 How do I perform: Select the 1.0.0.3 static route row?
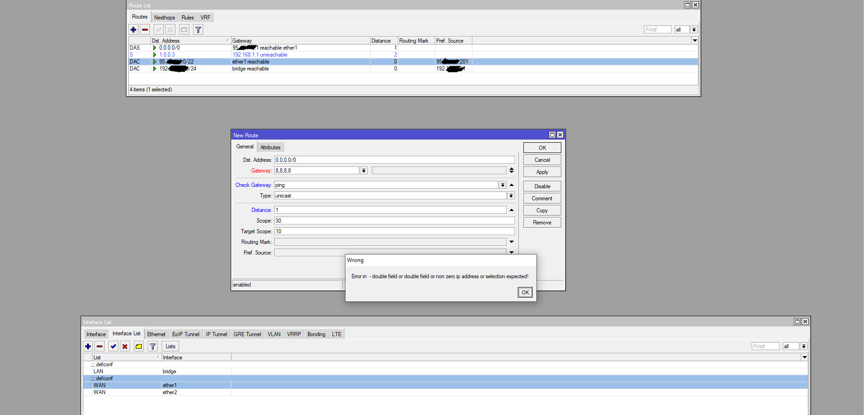(x=259, y=55)
